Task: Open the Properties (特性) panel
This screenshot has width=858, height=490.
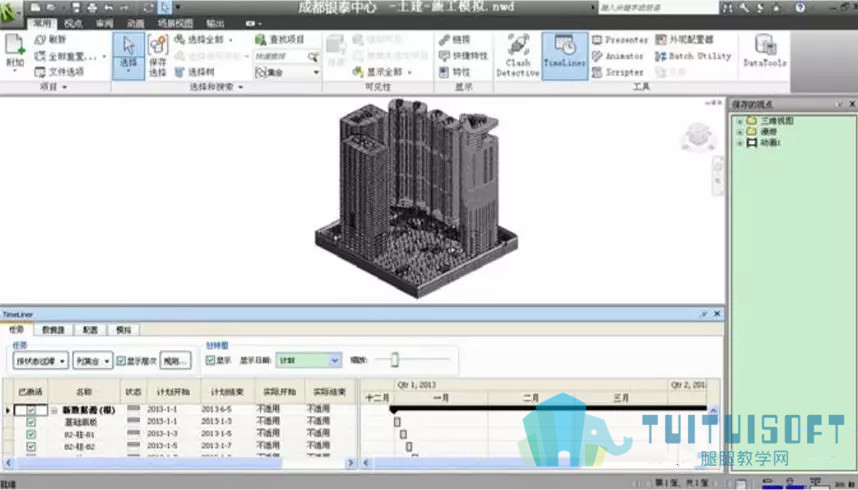Action: tap(454, 72)
